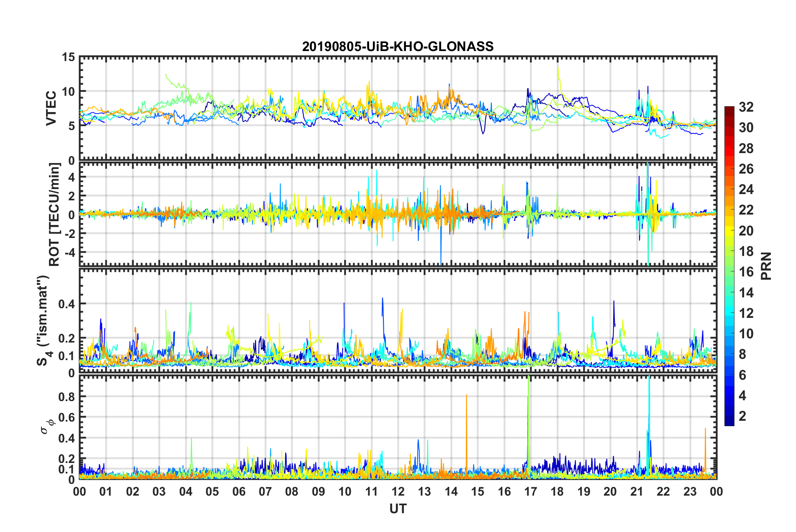Click the plot title 20190805-UiB-KHO-GLONASS
Viewport: 796px width, 532px height.
click(x=398, y=46)
